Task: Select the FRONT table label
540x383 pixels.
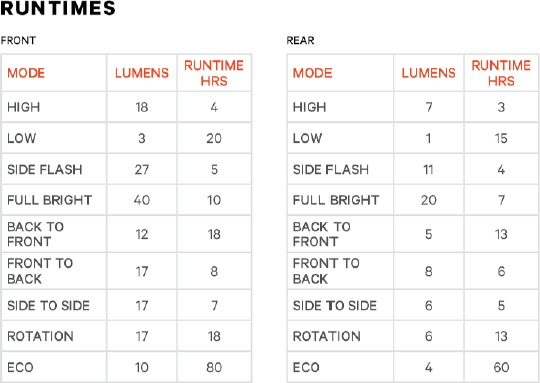Action: coord(18,41)
